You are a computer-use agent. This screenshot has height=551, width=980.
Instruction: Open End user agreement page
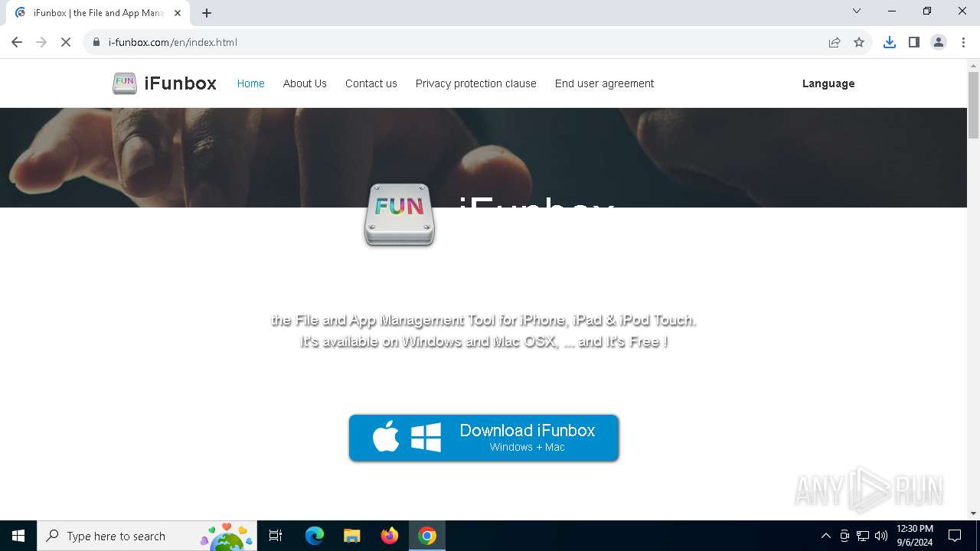coord(604,83)
